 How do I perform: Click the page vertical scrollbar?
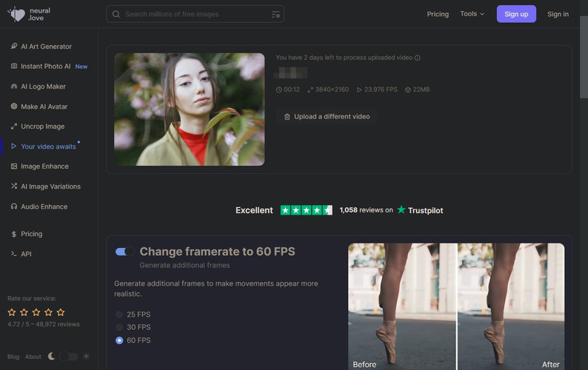[x=584, y=57]
